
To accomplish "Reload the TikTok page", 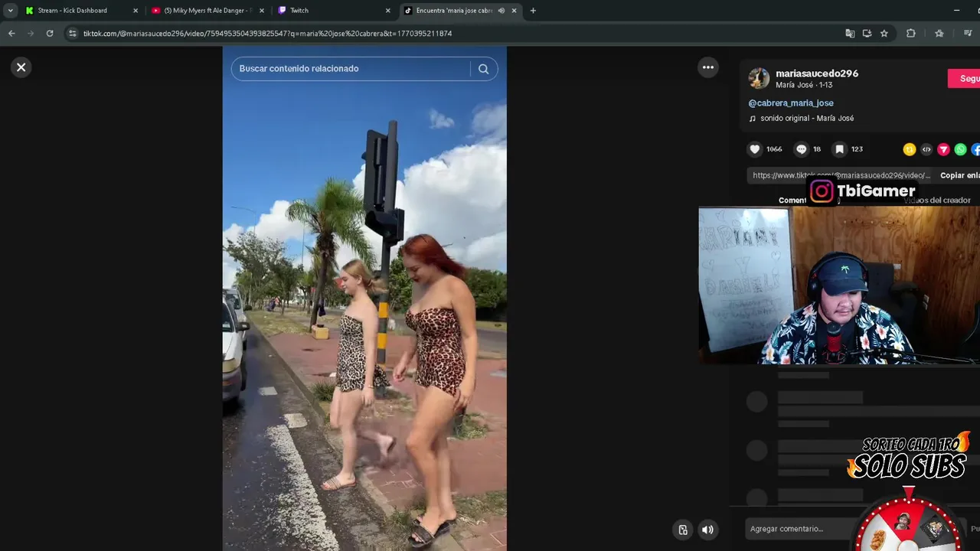I will point(50,34).
